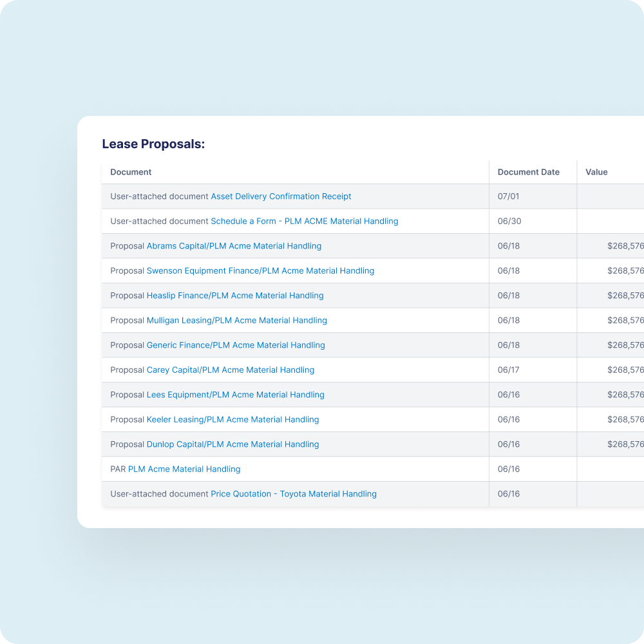Click the Document Date column header
Viewport: 644px width, 644px height.
coord(528,172)
